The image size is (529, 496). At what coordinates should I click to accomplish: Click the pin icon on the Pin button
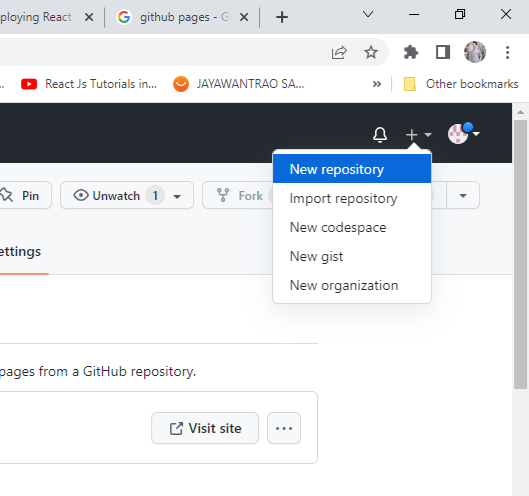point(6,195)
